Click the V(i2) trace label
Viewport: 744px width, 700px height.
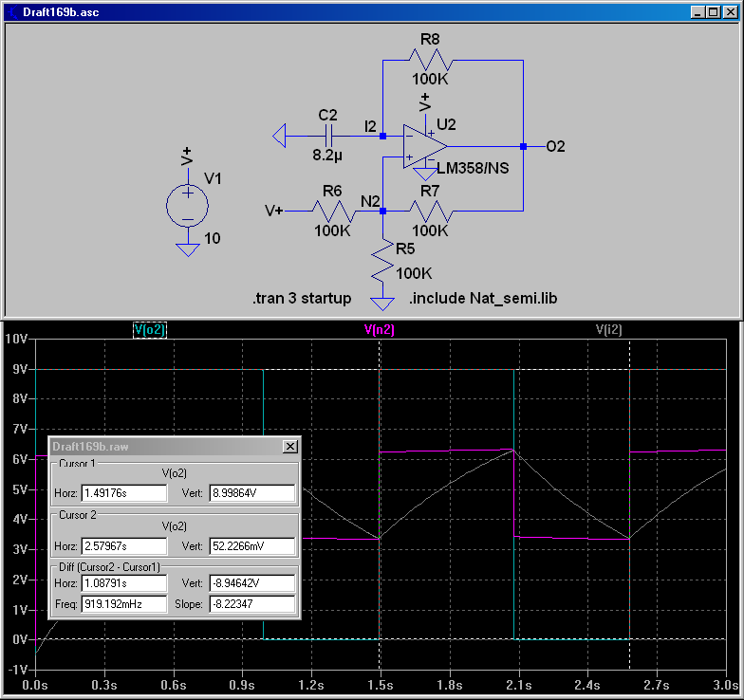click(x=609, y=330)
